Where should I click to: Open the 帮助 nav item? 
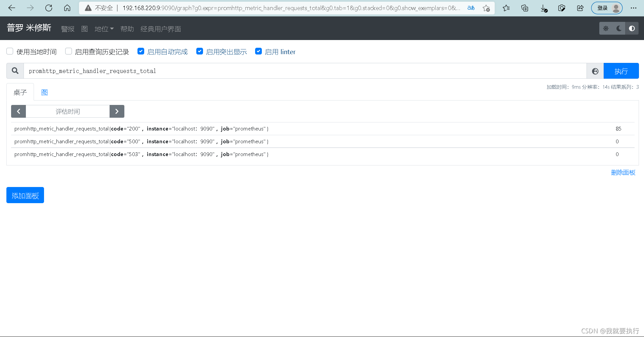coord(127,29)
